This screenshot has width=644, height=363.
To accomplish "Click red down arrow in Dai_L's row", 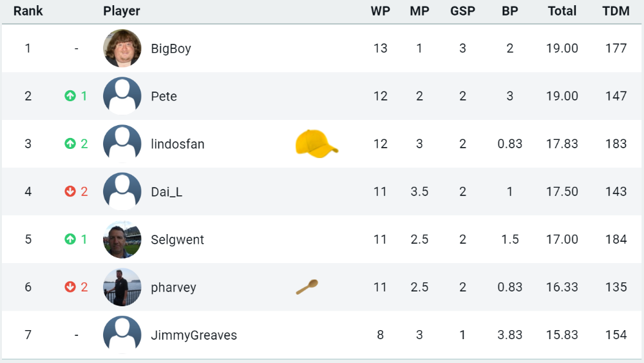I will point(70,191).
